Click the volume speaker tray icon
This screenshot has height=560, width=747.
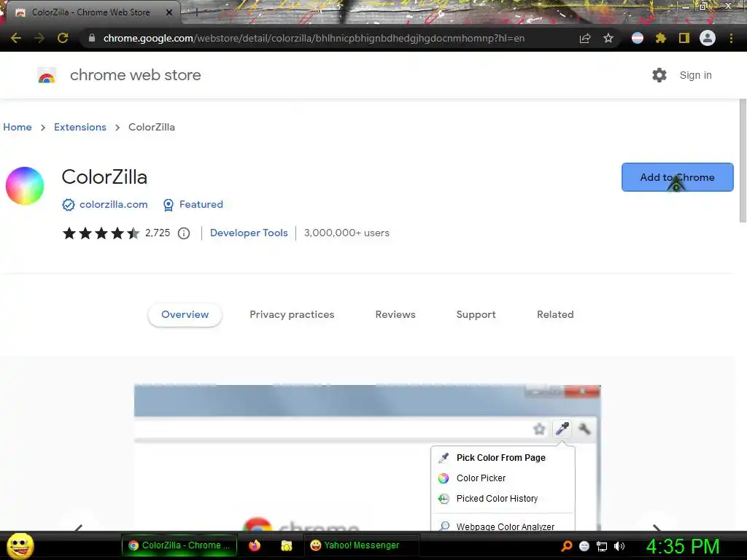pos(619,546)
